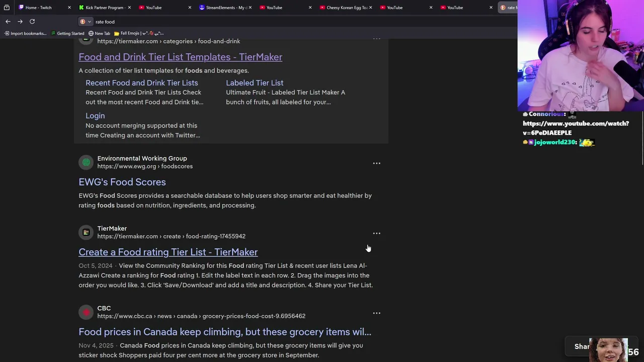This screenshot has height=362, width=644.
Task: Click 'CBC' site name text
Action: [x=104, y=308]
